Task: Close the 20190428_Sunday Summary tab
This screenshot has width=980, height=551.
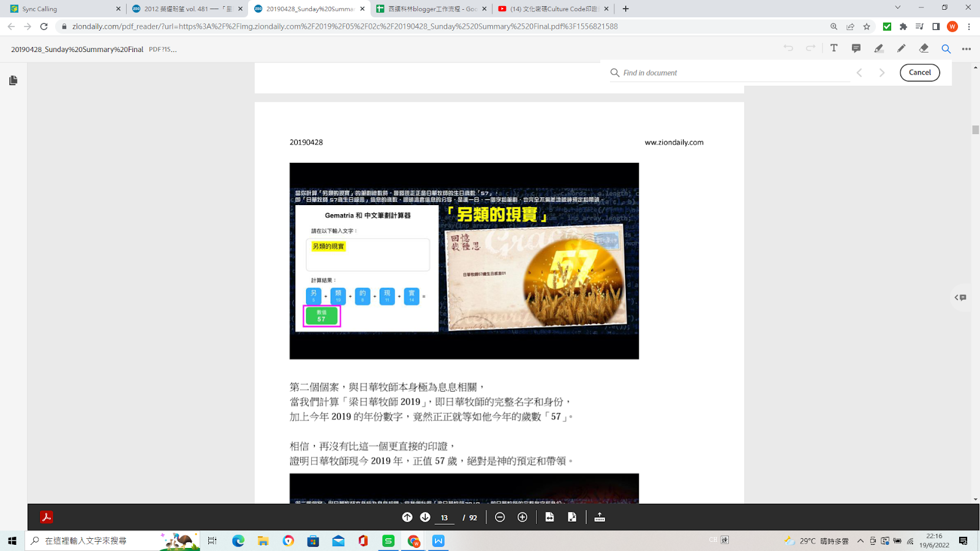Action: pos(363,9)
